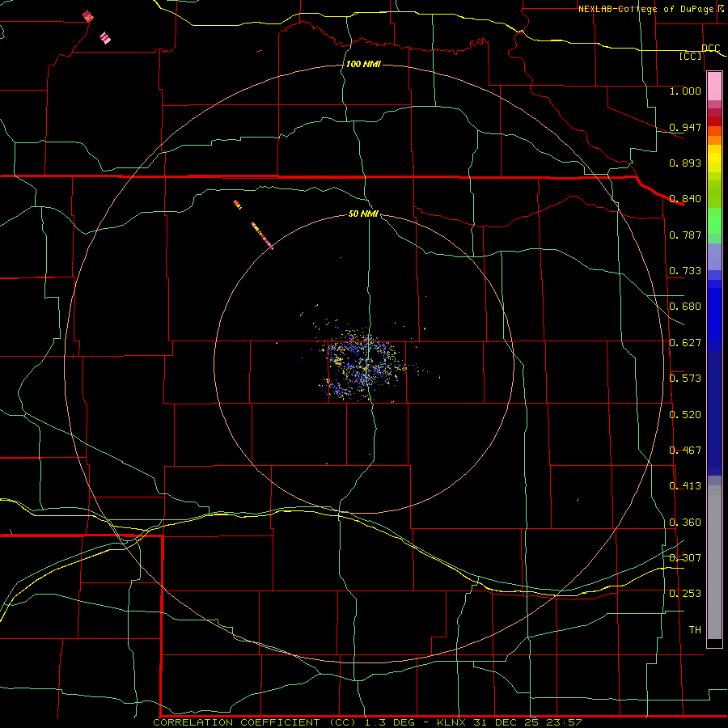Select the 0.360 scale value
Image resolution: width=728 pixels, height=728 pixels.
[685, 523]
